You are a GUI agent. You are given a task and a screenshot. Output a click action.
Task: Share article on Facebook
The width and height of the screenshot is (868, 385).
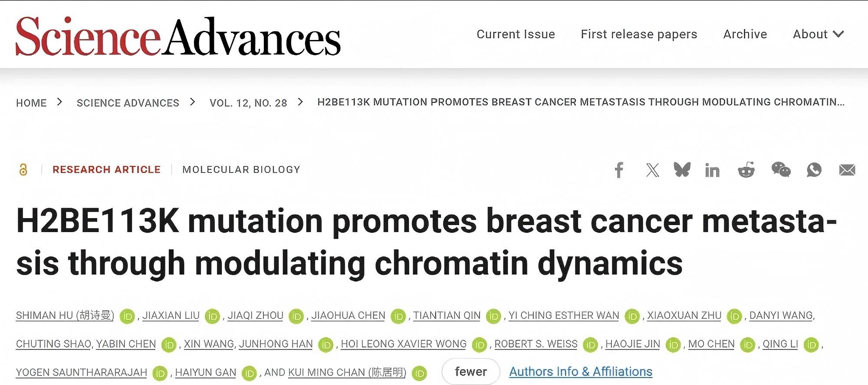click(x=619, y=170)
